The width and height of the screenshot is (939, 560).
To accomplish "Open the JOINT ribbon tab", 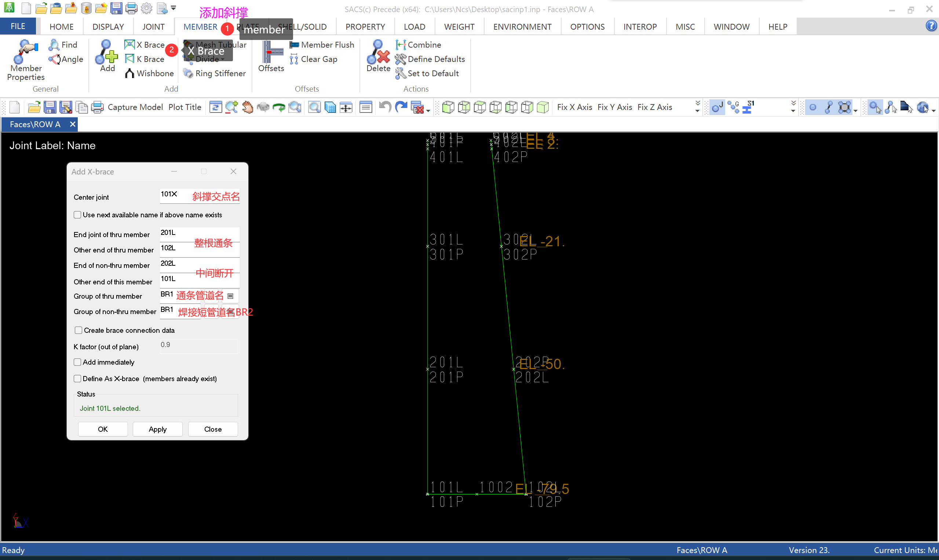I will pos(153,27).
